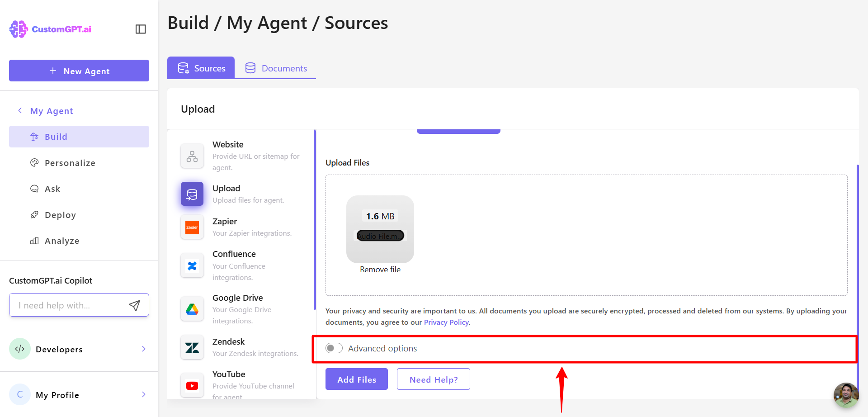Click the My Profile avatar

pyautogui.click(x=20, y=394)
